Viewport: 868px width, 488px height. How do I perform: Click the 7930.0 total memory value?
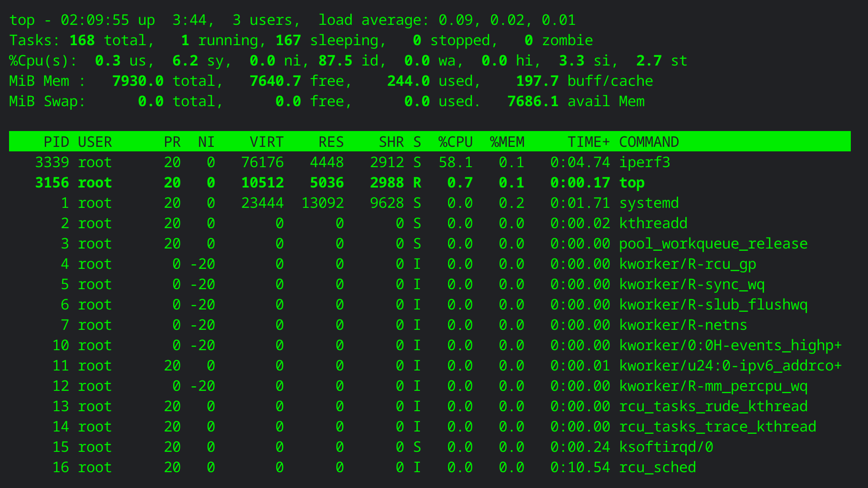138,81
